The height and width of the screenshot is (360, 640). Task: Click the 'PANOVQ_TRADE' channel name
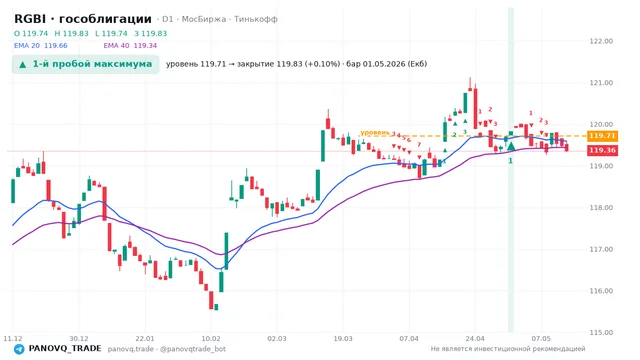click(65, 349)
